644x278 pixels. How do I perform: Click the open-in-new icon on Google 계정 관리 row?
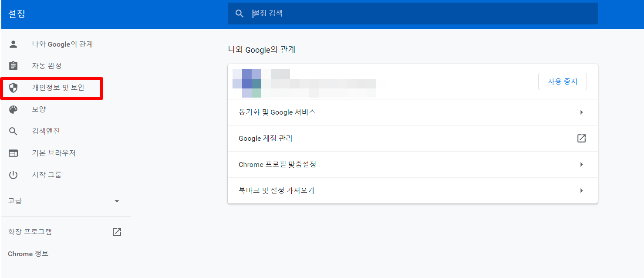click(581, 138)
